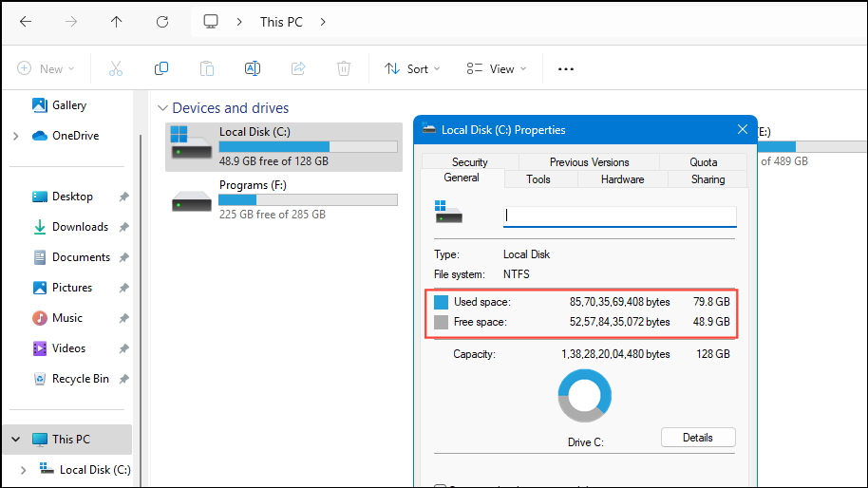Open Music quick access folder
Viewport: 868px width, 488px height.
[67, 318]
